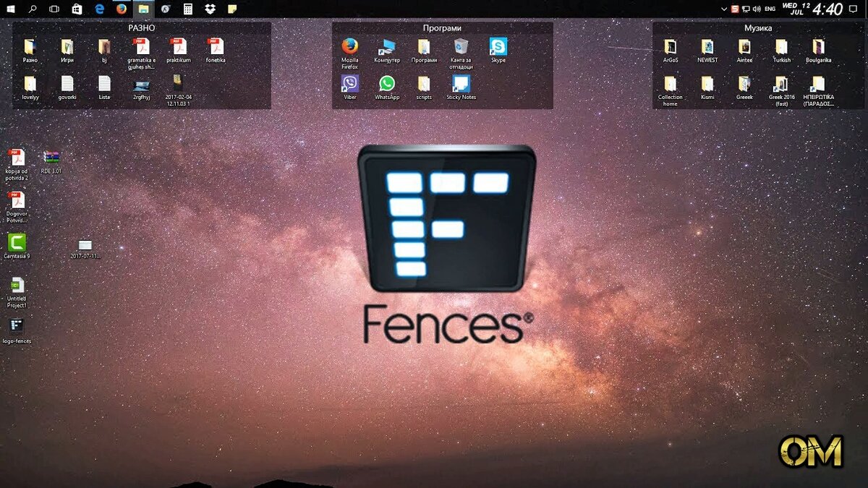Select the 2017-02-04 12.11.03 file
This screenshot has height=488, width=868.
coord(178,89)
